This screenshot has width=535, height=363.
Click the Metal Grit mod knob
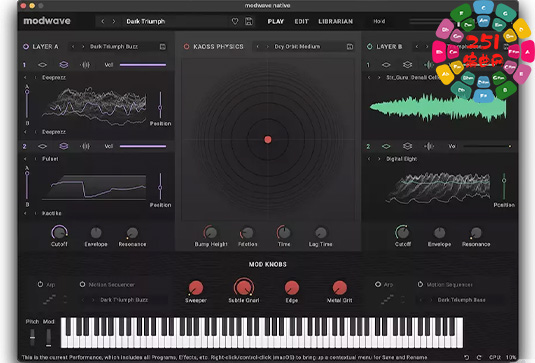click(339, 288)
